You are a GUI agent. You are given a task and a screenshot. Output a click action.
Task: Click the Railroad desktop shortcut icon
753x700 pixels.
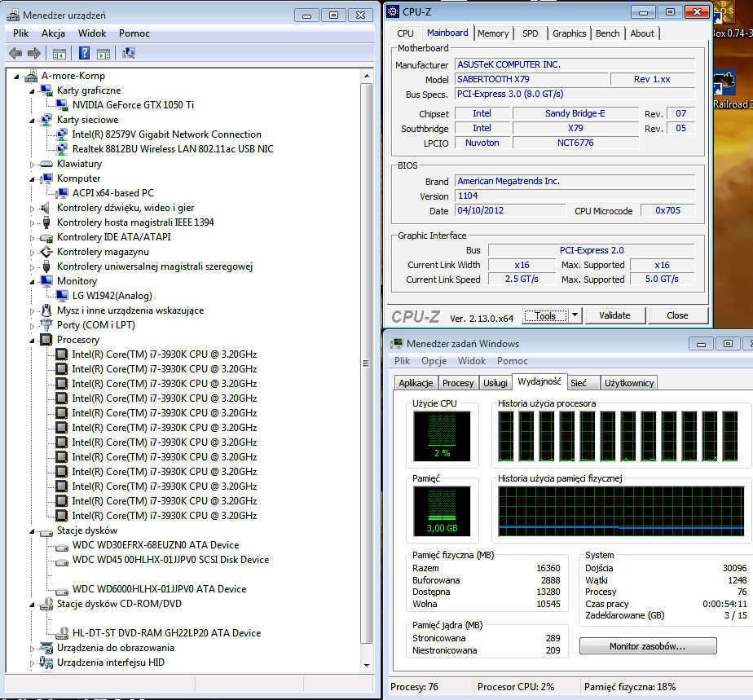pos(724,84)
